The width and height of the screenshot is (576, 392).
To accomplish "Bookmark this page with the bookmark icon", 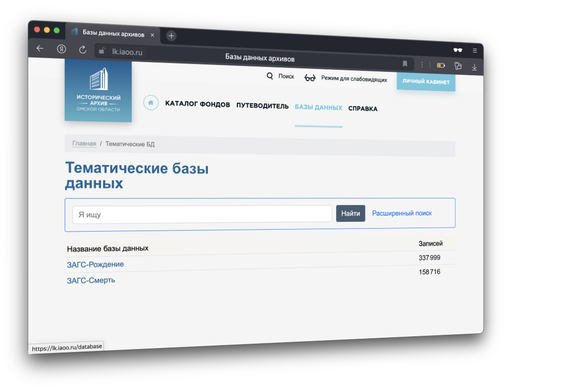I will point(405,64).
